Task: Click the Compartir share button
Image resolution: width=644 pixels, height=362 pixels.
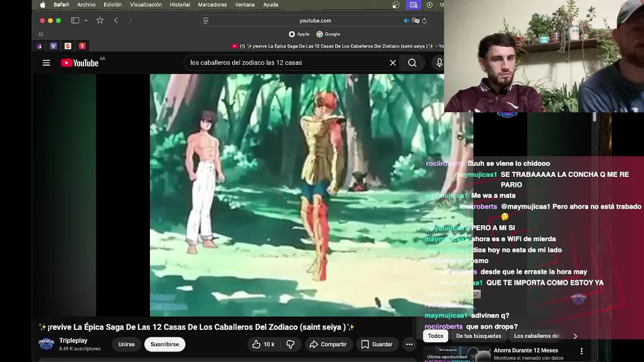Action: coord(328,344)
